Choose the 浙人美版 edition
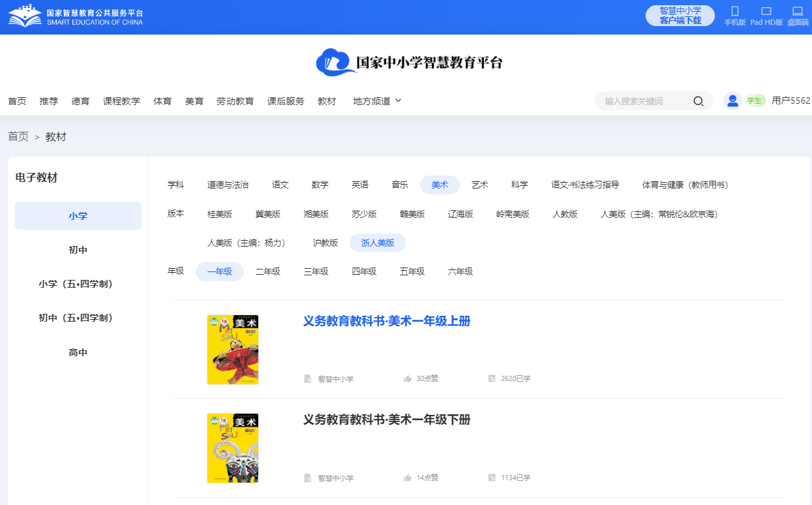812x505 pixels. 378,243
